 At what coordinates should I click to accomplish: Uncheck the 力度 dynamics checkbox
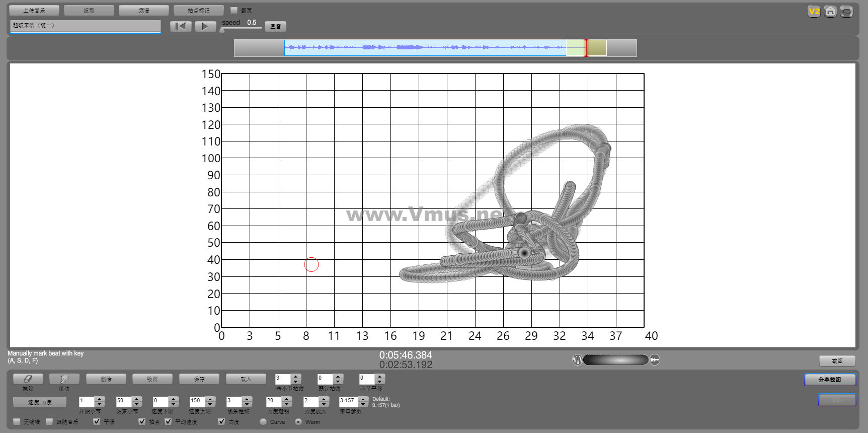coord(221,421)
